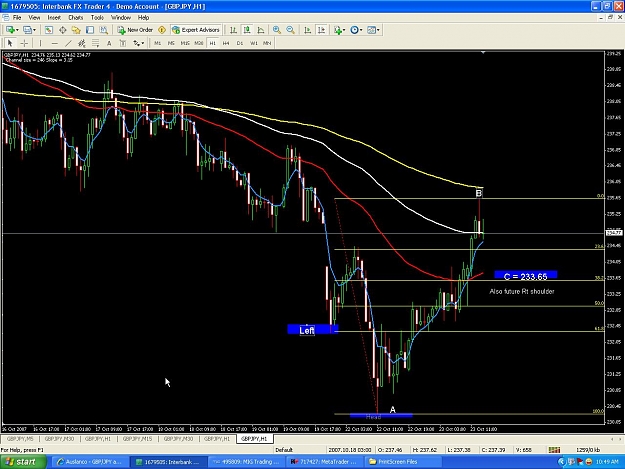This screenshot has height=469, width=625.
Task: Toggle the Expert Advisors button
Action: (x=196, y=30)
